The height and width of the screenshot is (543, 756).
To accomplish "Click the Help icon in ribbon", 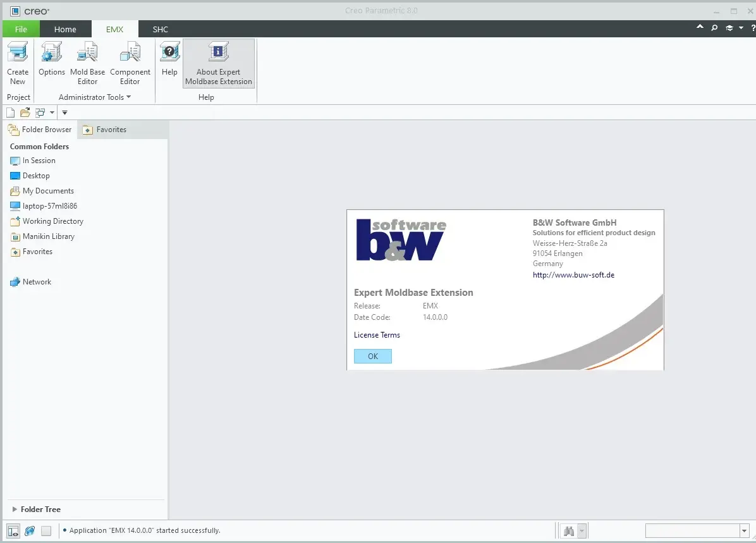I will pyautogui.click(x=169, y=59).
